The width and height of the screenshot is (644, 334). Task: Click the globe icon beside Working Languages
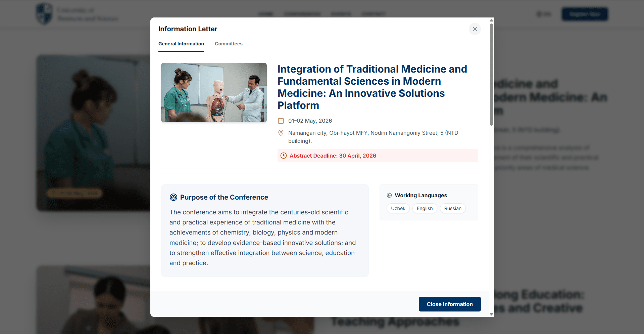(389, 195)
